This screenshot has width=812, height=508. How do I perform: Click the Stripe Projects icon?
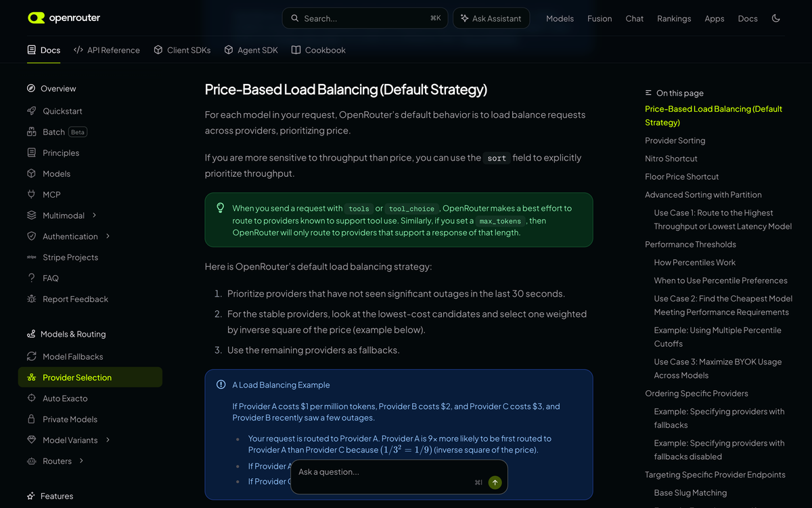[x=31, y=257]
